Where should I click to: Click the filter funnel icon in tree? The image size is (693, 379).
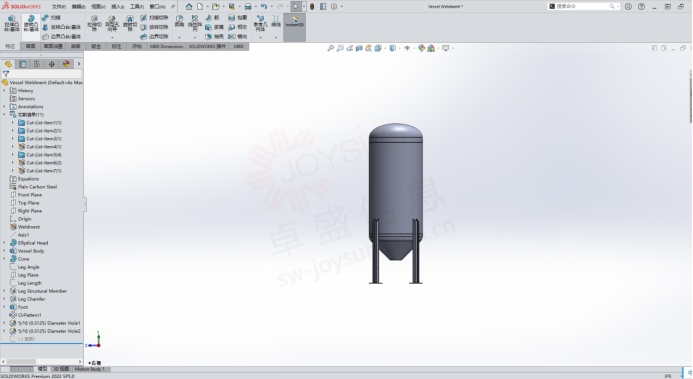coord(6,74)
